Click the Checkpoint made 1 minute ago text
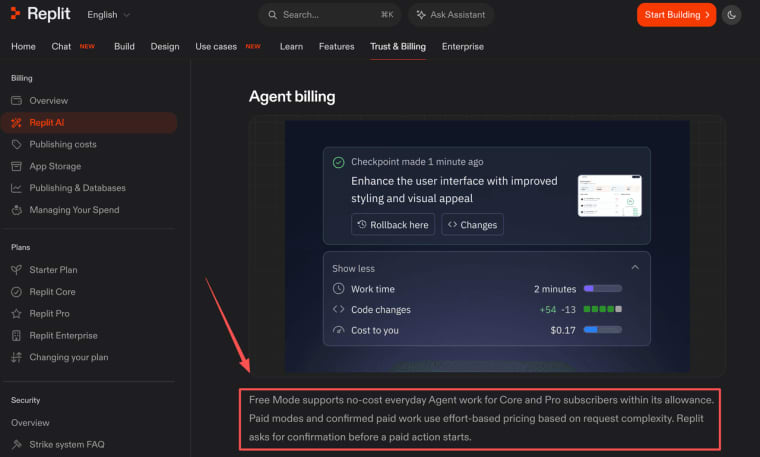The image size is (760, 457). coord(417,162)
